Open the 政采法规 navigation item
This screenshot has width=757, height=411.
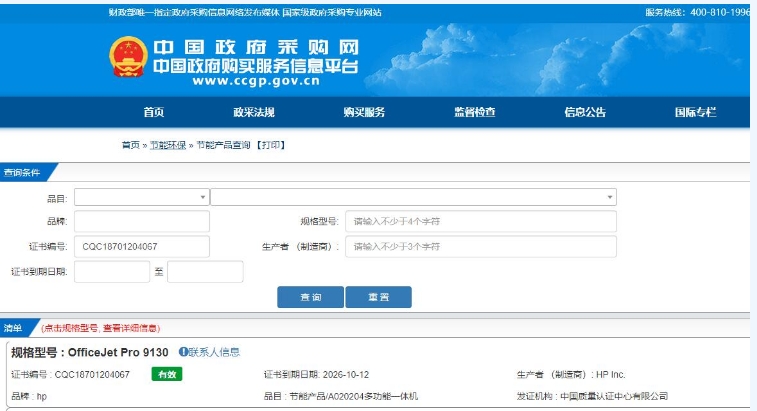tap(254, 112)
